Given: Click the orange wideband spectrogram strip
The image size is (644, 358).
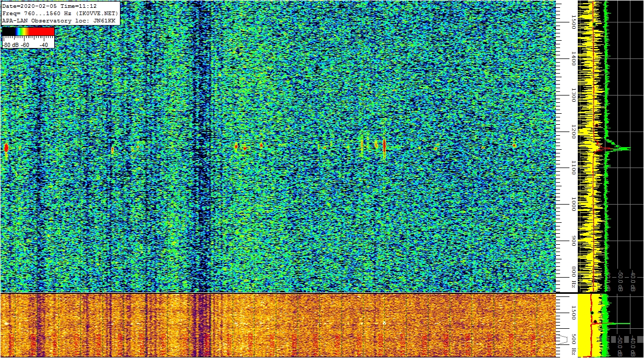Looking at the screenshot, I should tap(278, 325).
